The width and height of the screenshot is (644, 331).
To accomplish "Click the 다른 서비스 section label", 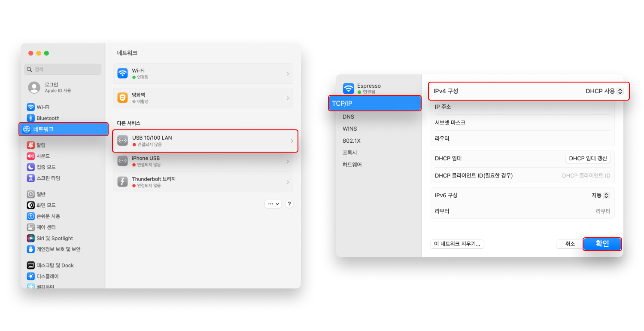I will tap(129, 123).
